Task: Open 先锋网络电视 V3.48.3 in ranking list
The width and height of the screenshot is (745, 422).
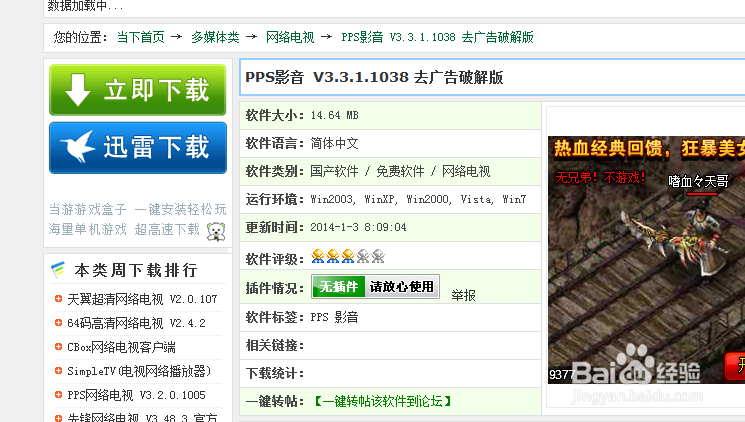Action: tap(142, 418)
